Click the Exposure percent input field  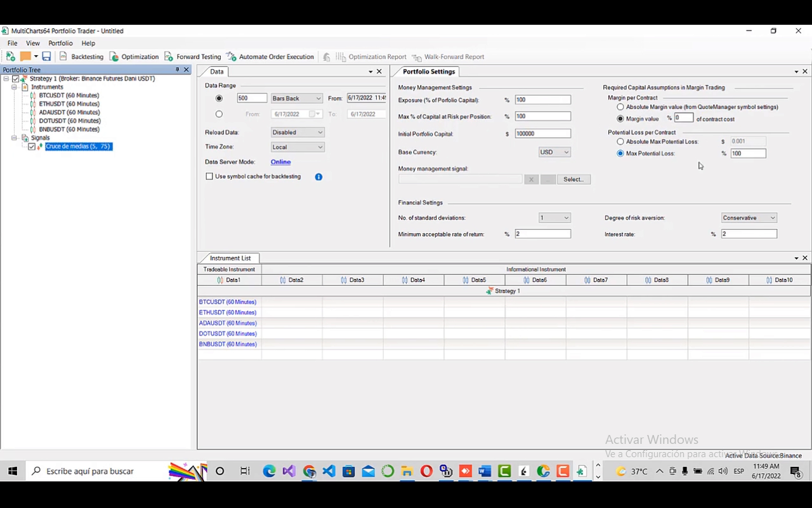543,100
